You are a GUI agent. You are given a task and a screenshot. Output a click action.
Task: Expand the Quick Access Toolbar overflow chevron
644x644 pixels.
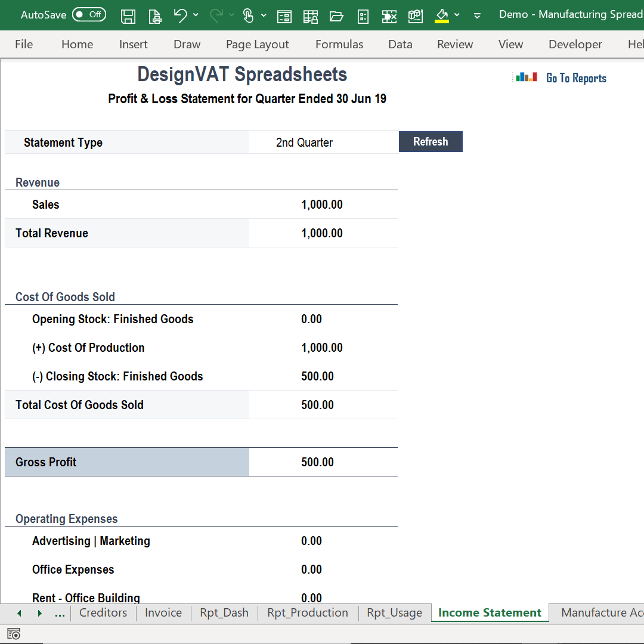click(x=476, y=16)
